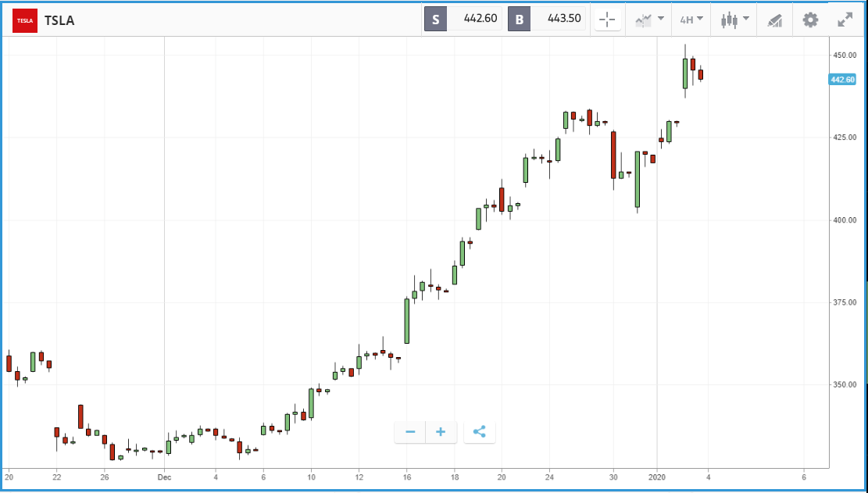Click the 30 date label on time axis
Image resolution: width=868 pixels, height=493 pixels.
(x=613, y=477)
